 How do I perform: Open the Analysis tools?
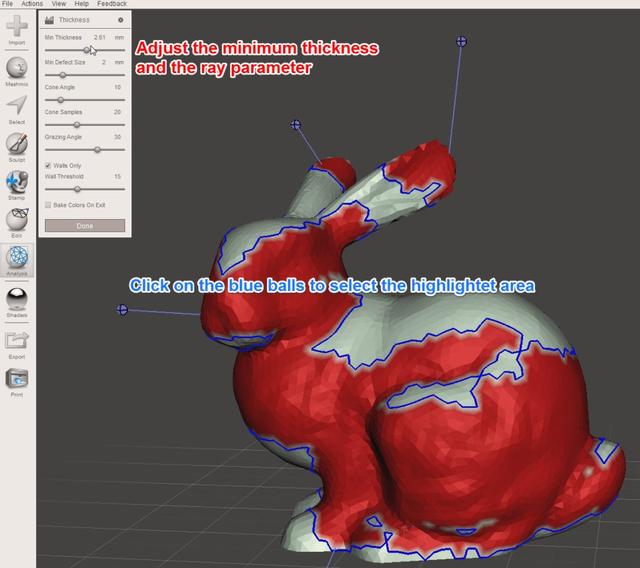[17, 257]
